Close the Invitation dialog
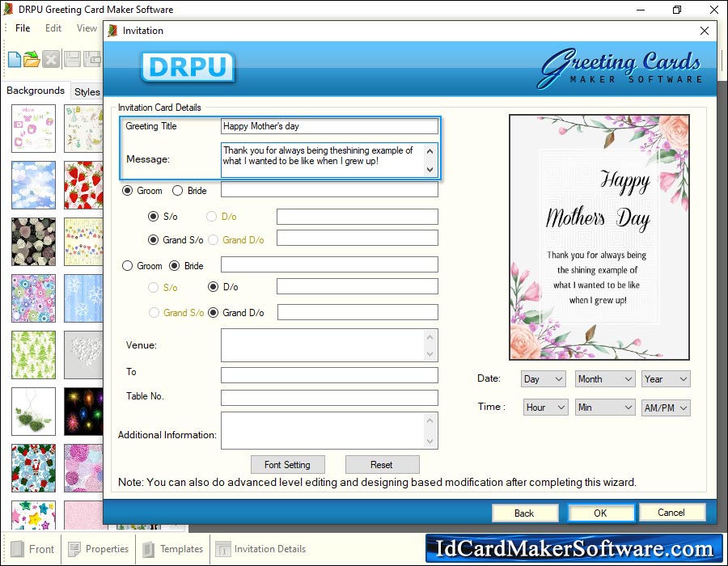The image size is (728, 566). pos(705,31)
